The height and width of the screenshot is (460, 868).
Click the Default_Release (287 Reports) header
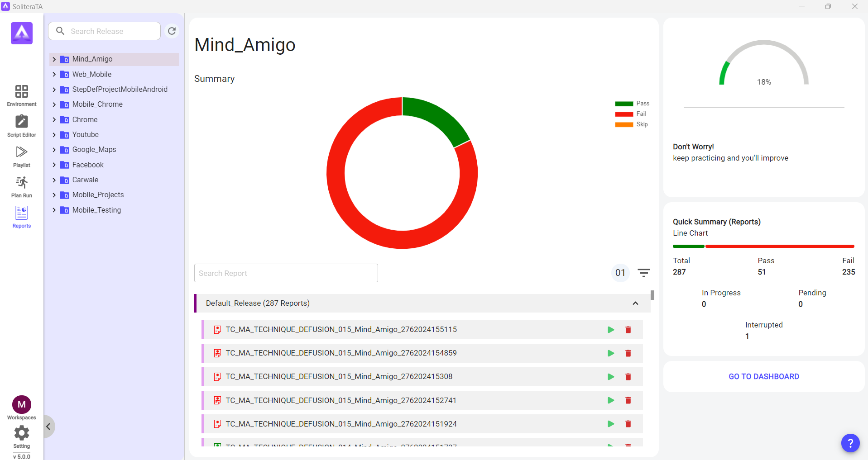point(422,303)
